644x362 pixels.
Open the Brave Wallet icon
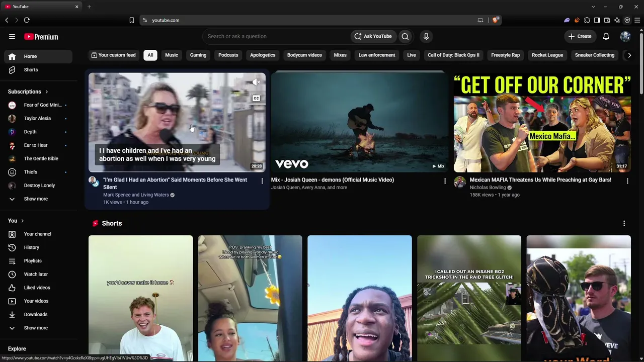[607, 20]
